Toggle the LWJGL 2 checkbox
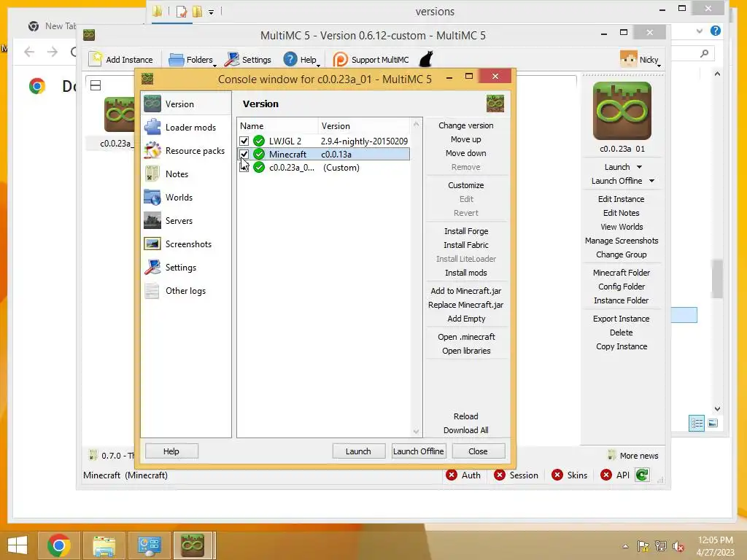 tap(244, 141)
